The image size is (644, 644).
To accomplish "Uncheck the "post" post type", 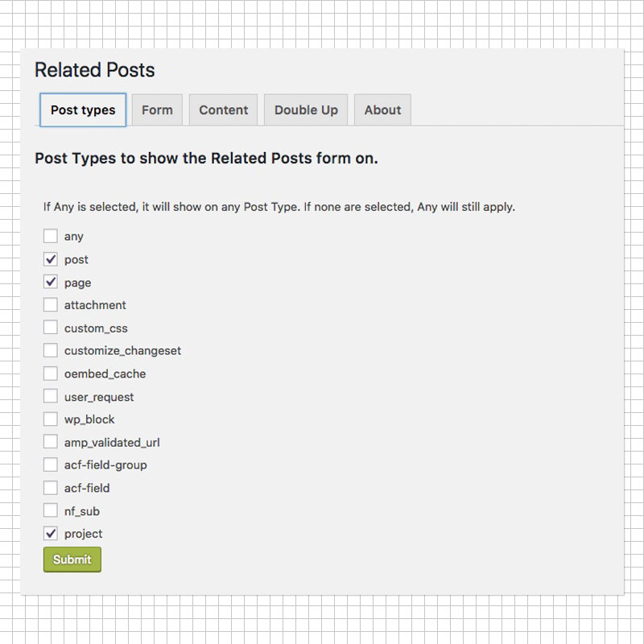I will tap(50, 259).
